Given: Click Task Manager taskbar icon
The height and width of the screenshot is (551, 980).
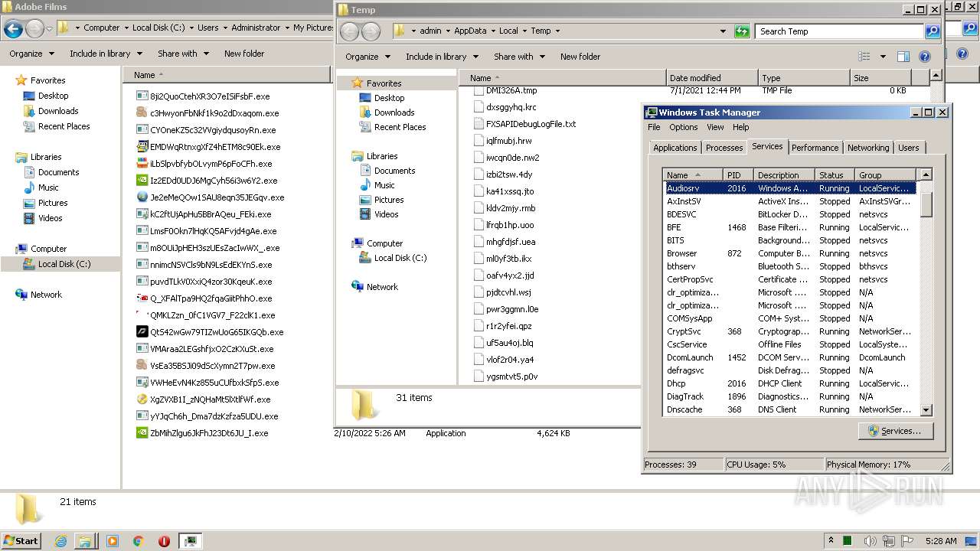Looking at the screenshot, I should tap(190, 541).
